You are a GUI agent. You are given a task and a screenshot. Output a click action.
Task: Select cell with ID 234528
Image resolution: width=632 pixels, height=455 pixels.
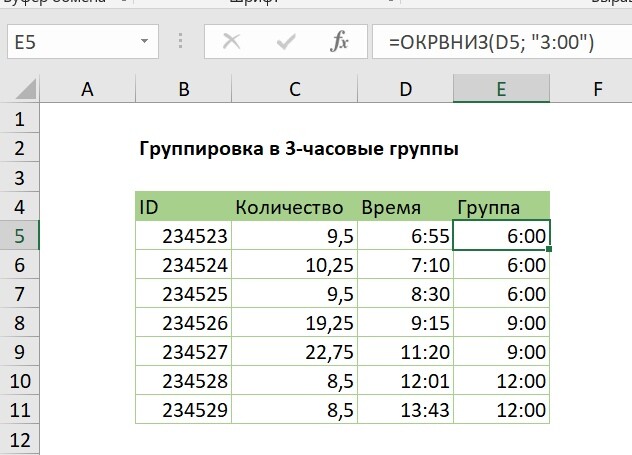(183, 380)
